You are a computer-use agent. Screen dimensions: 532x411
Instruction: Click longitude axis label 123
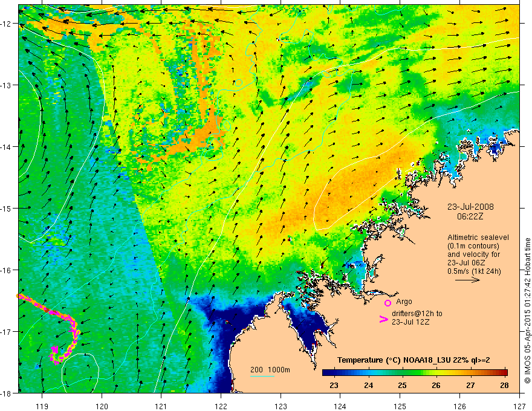[x=281, y=406]
